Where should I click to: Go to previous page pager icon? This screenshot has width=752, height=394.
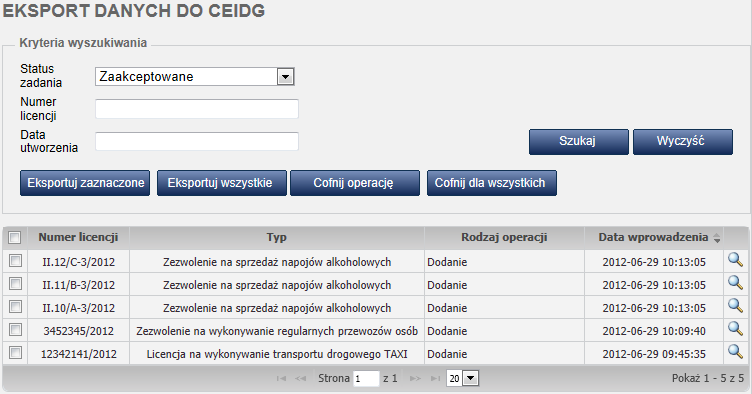coord(301,379)
